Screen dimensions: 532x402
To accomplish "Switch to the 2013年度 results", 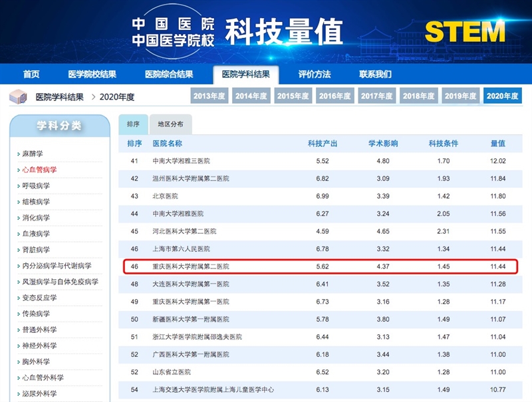I will 209,96.
